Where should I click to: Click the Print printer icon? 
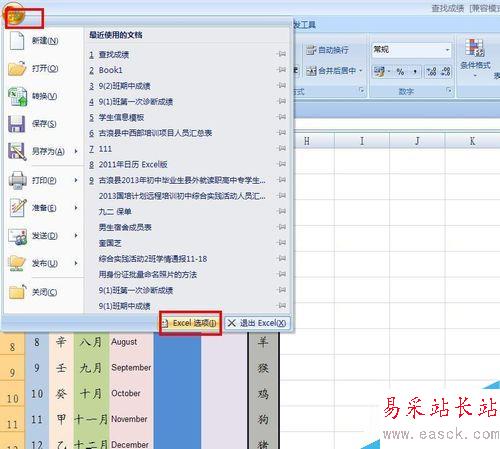(17, 180)
